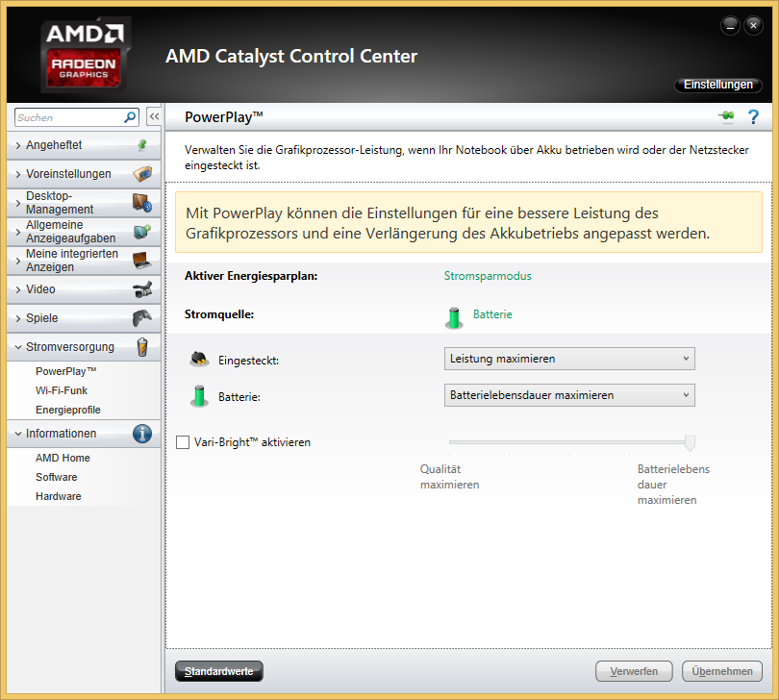The height and width of the screenshot is (700, 779).
Task: Click the Video camcorder icon
Action: tap(141, 289)
